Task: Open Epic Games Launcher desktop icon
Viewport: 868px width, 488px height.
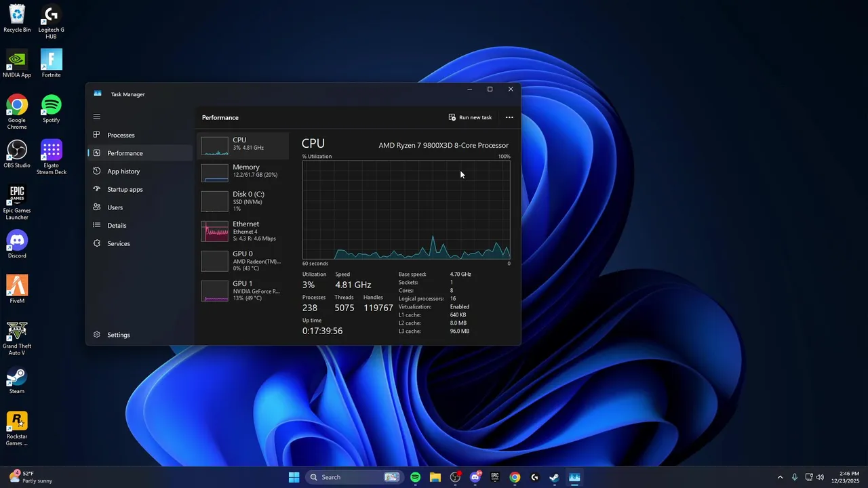Action: pos(17,202)
